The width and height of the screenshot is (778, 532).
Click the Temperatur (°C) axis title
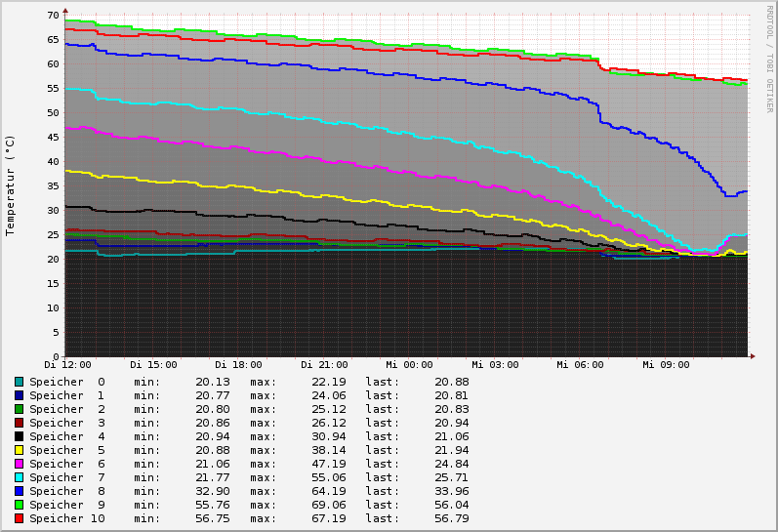pos(11,185)
